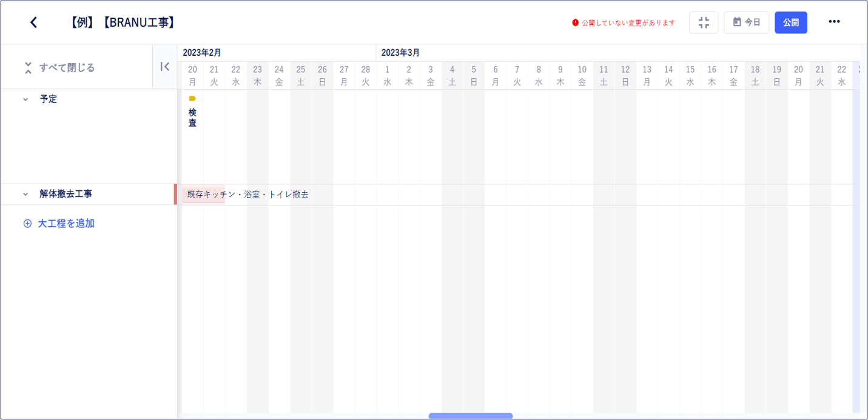Click the 2023年3月 month header

tap(400, 53)
